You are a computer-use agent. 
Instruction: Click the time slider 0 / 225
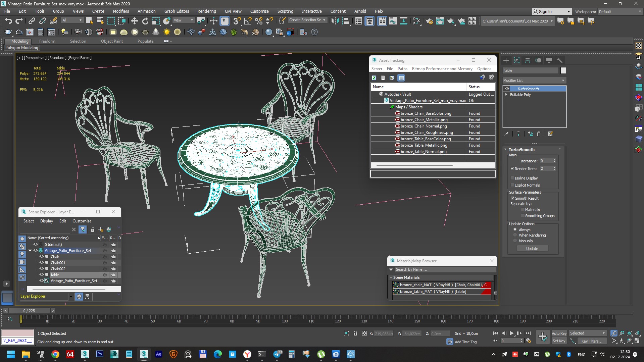click(29, 311)
